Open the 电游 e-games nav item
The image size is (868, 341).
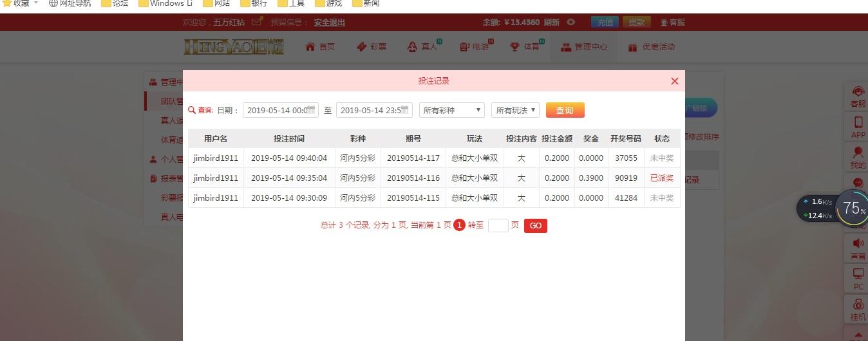pyautogui.click(x=475, y=47)
